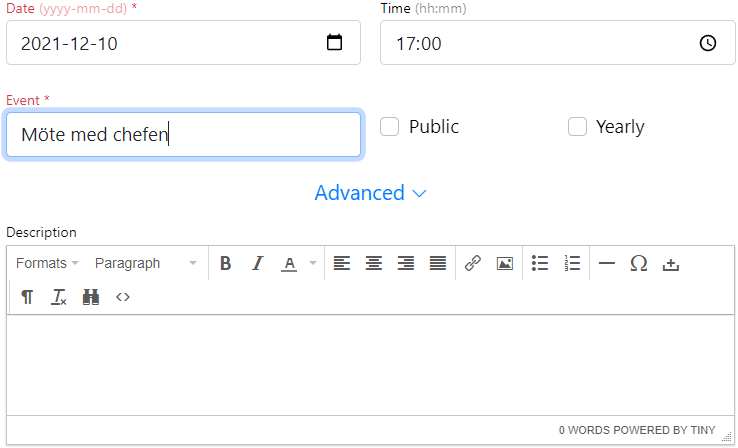Expand the Advanced options section
The height and width of the screenshot is (448, 738).
371,193
